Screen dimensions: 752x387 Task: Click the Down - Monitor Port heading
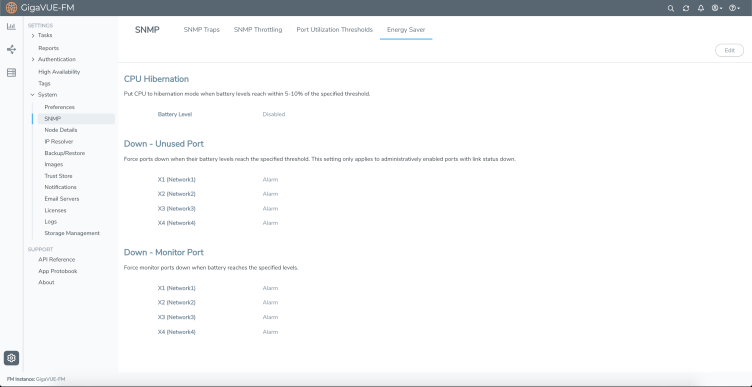(x=164, y=252)
